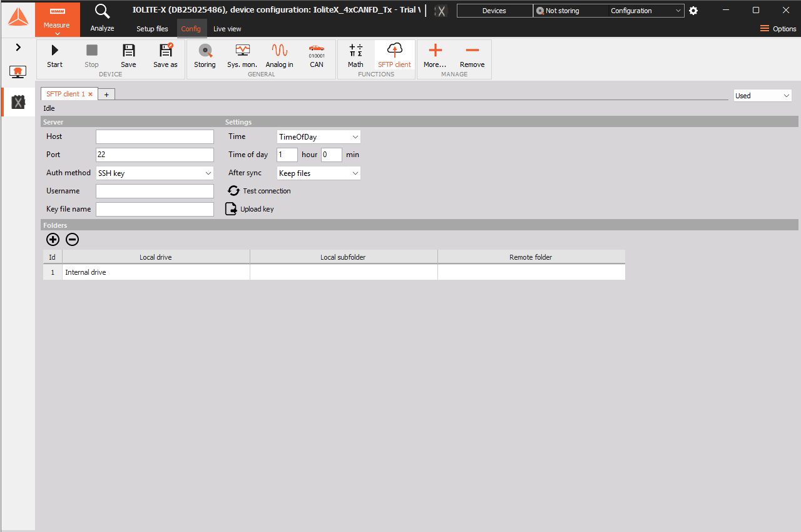Select the Internal drive table cell
801x532 pixels.
(x=156, y=272)
